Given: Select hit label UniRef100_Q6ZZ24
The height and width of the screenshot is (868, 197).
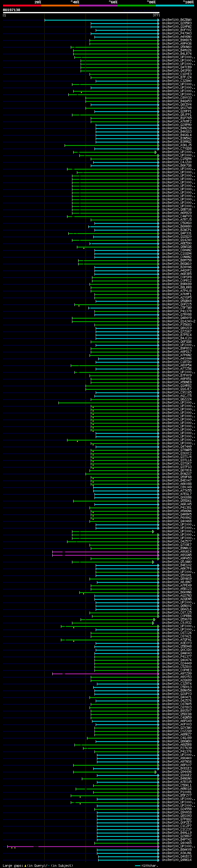Looking at the screenshot, I should pos(177,399).
